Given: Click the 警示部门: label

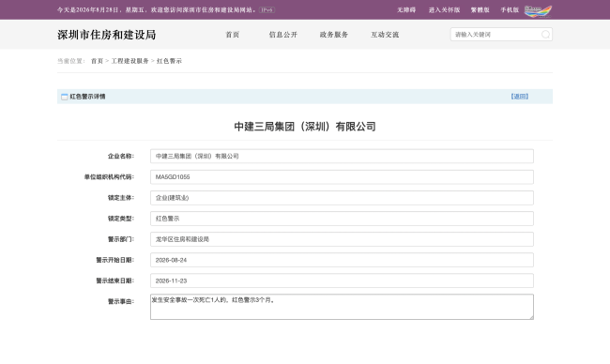Looking at the screenshot, I should pos(121,239).
